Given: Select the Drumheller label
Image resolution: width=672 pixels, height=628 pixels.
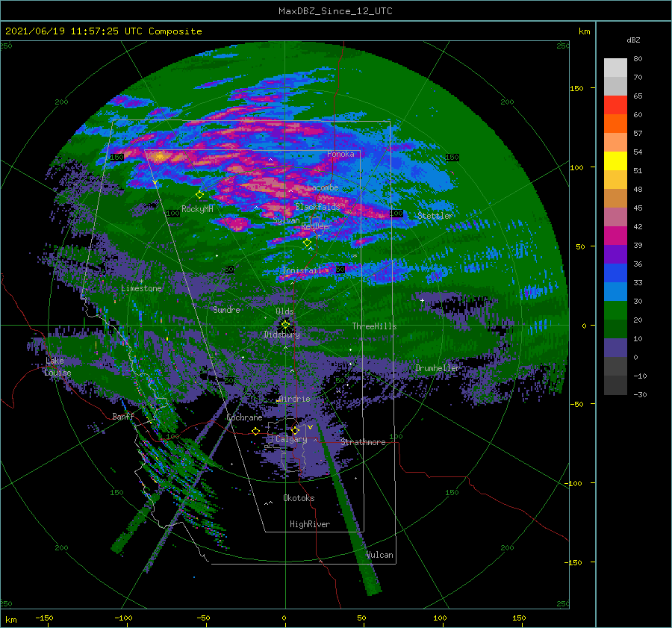Looking at the screenshot, I should tap(437, 368).
